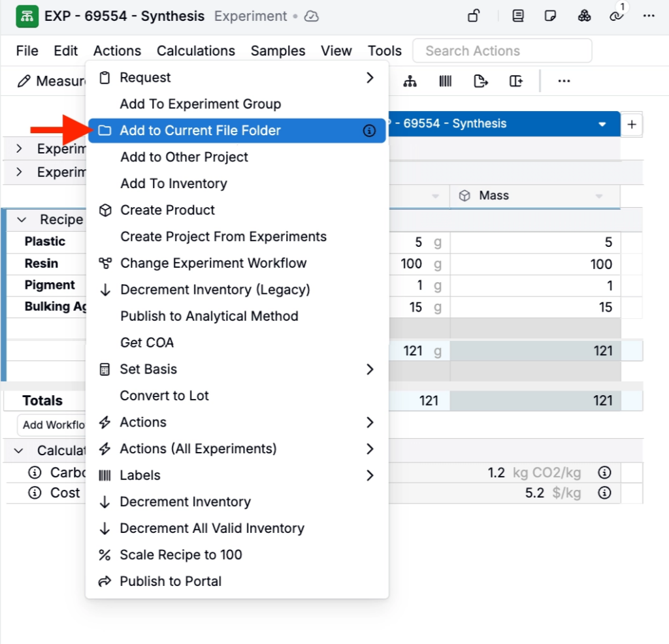Click the green experiment app icon
Screen dimensions: 669x644
(27, 16)
